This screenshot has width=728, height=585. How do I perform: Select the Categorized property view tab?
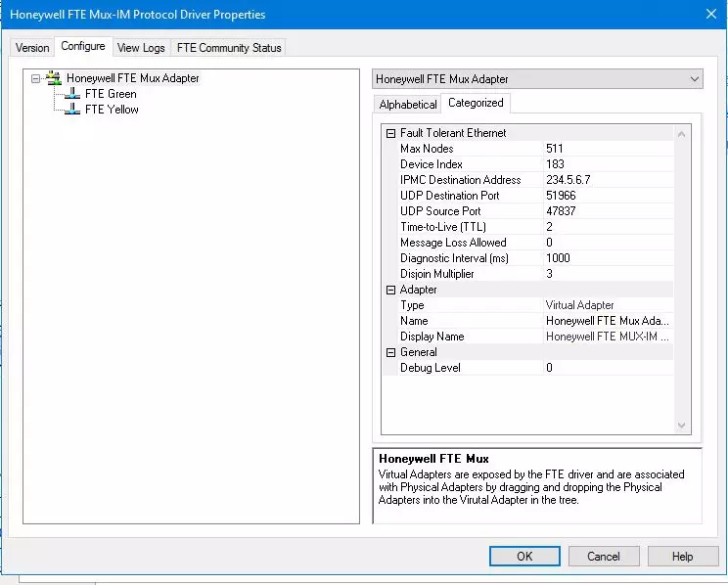pyautogui.click(x=476, y=103)
